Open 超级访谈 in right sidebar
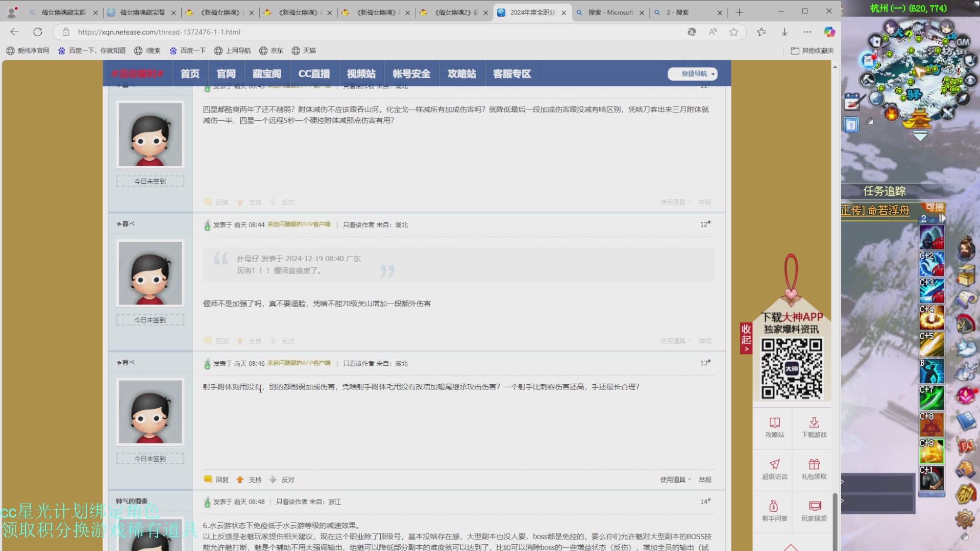The width and height of the screenshot is (980, 551). click(774, 469)
